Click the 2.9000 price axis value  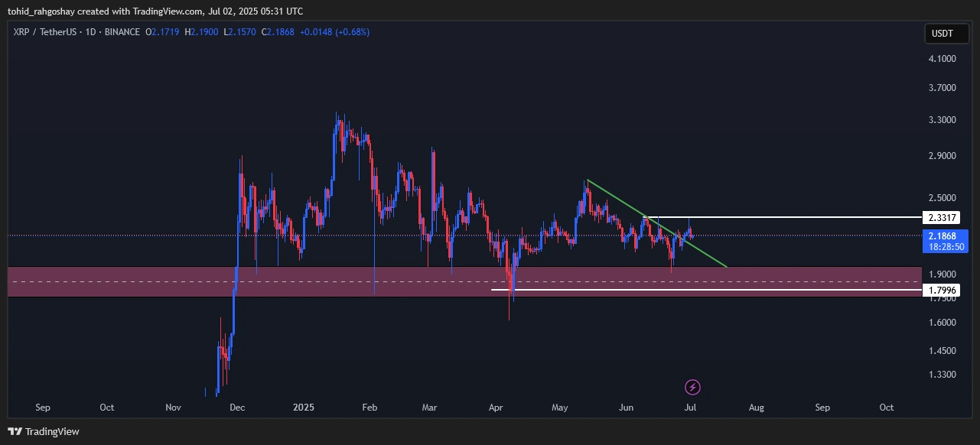942,155
